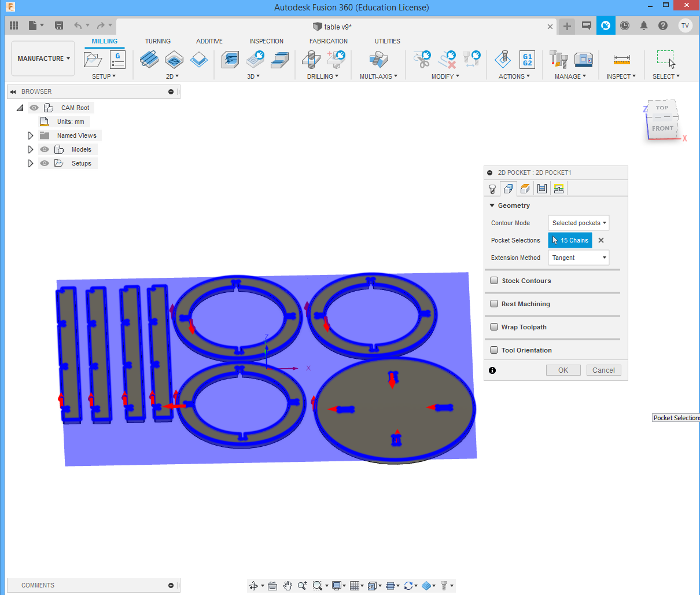Expand the Named Views tree node

tap(30, 135)
